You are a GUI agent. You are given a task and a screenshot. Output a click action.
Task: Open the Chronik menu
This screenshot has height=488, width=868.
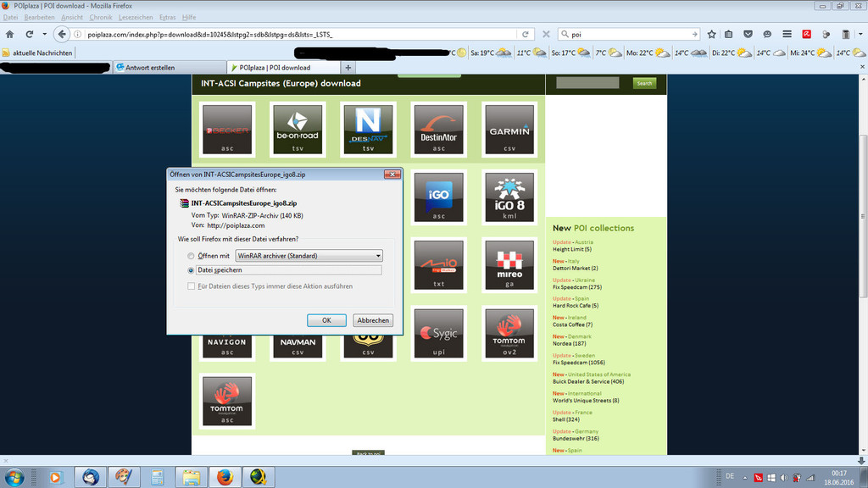[101, 17]
